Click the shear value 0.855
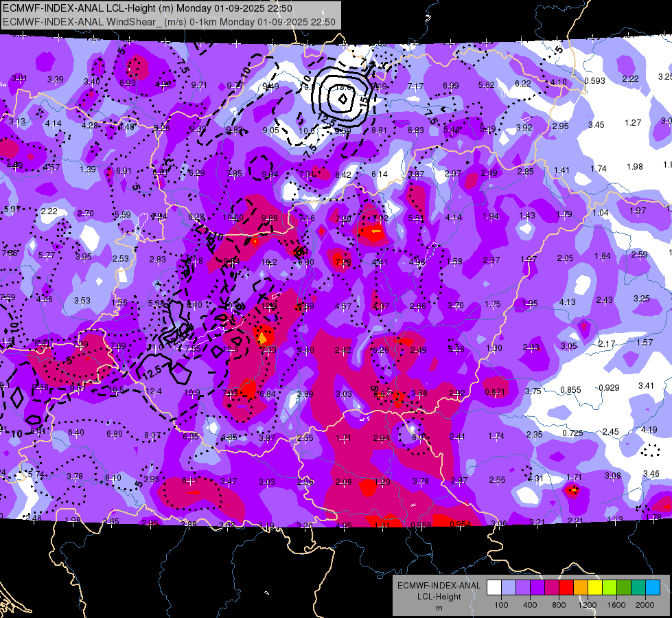The height and width of the screenshot is (618, 672). coord(571,390)
